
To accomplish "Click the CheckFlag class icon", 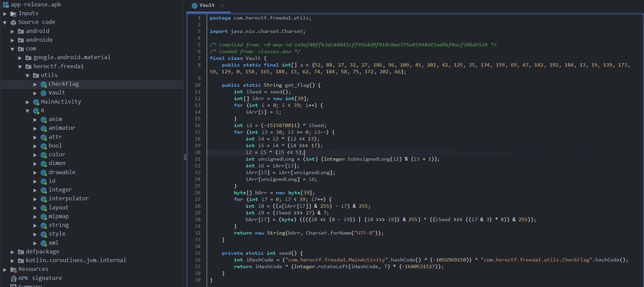I will tap(44, 84).
